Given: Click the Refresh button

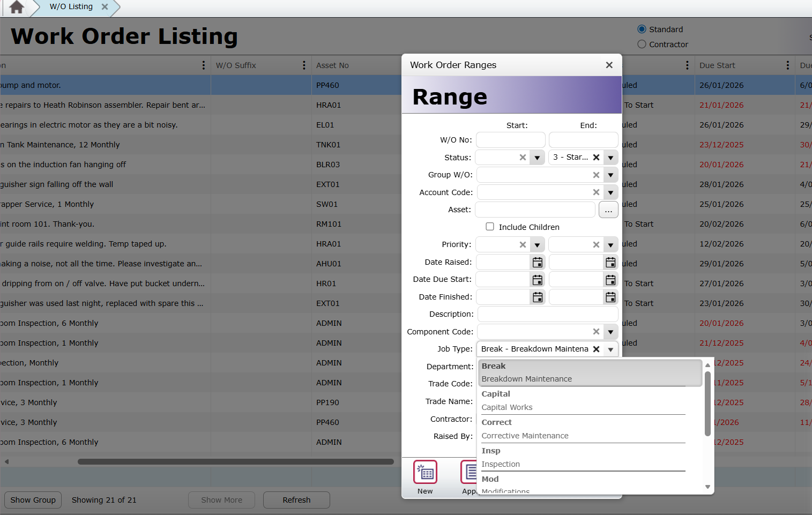Looking at the screenshot, I should tap(296, 500).
